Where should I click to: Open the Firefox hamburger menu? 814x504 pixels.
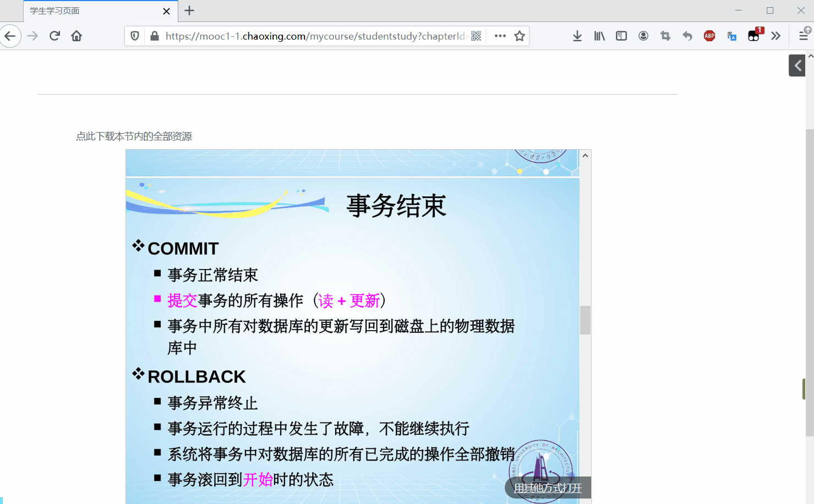(804, 36)
